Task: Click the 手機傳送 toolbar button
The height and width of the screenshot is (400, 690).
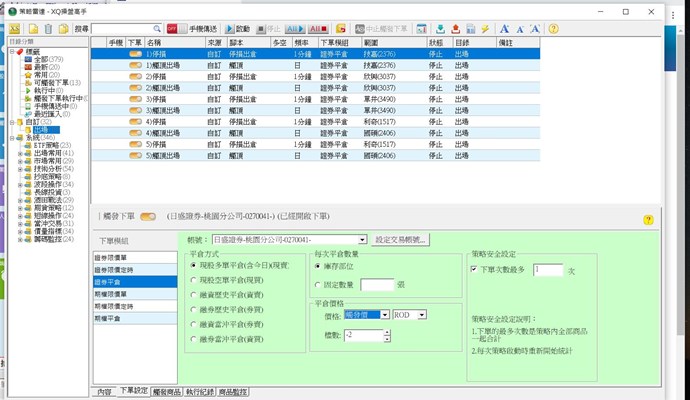Action: click(202, 30)
